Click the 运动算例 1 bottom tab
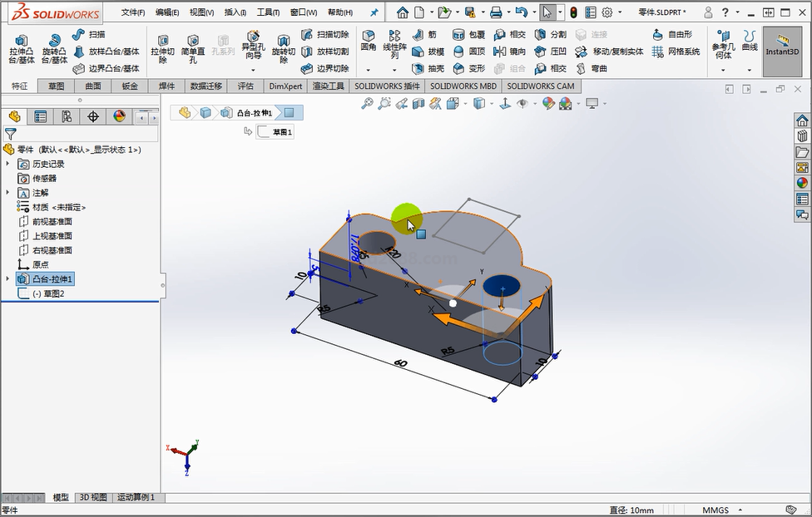 click(x=135, y=497)
